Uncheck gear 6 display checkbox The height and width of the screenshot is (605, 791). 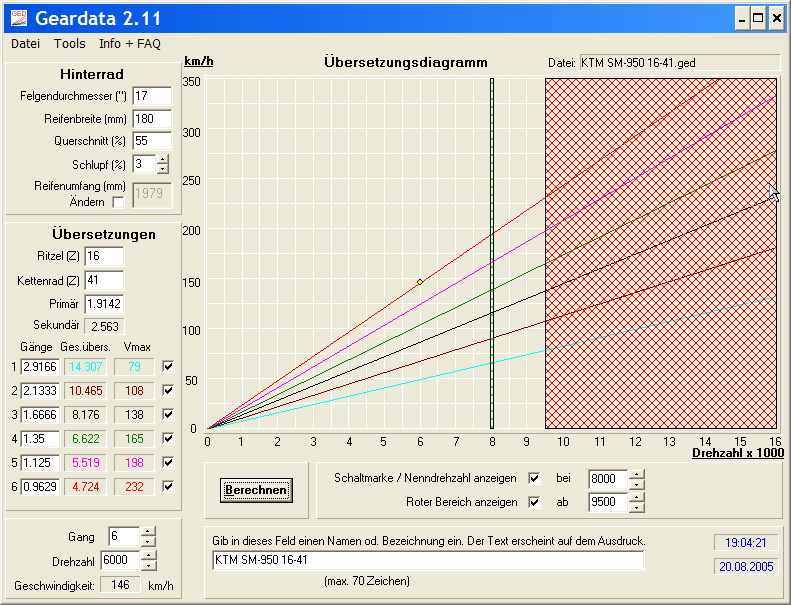[x=168, y=487]
